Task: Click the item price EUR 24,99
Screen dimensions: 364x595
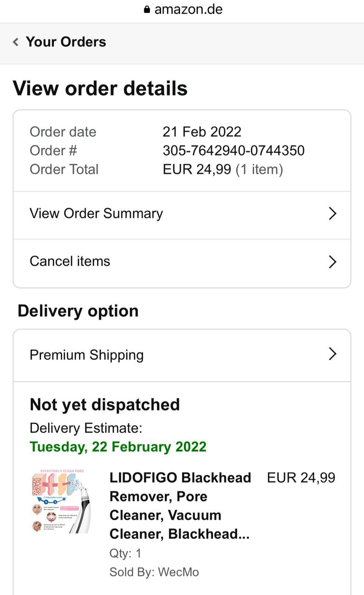Action: point(301,478)
